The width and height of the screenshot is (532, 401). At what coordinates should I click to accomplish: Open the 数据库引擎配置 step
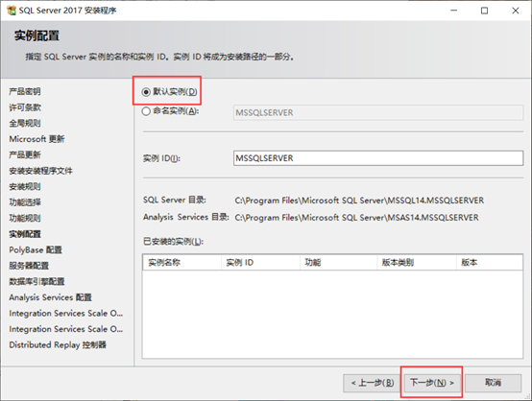36,281
